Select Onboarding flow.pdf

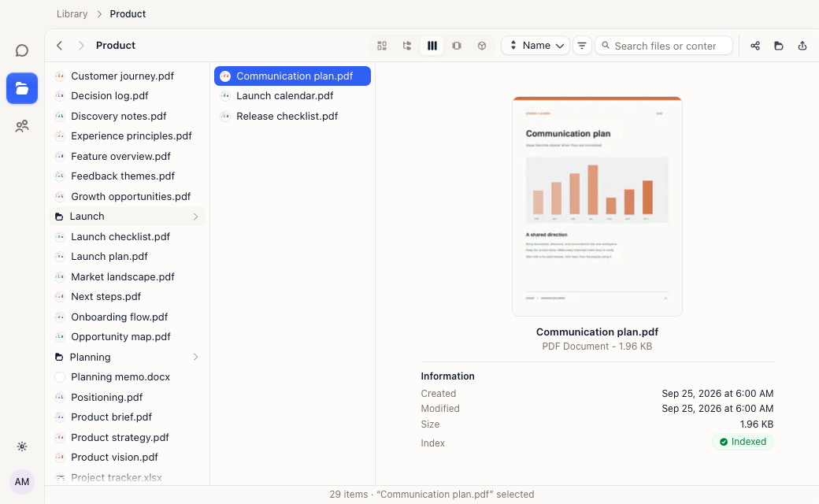coord(127,317)
